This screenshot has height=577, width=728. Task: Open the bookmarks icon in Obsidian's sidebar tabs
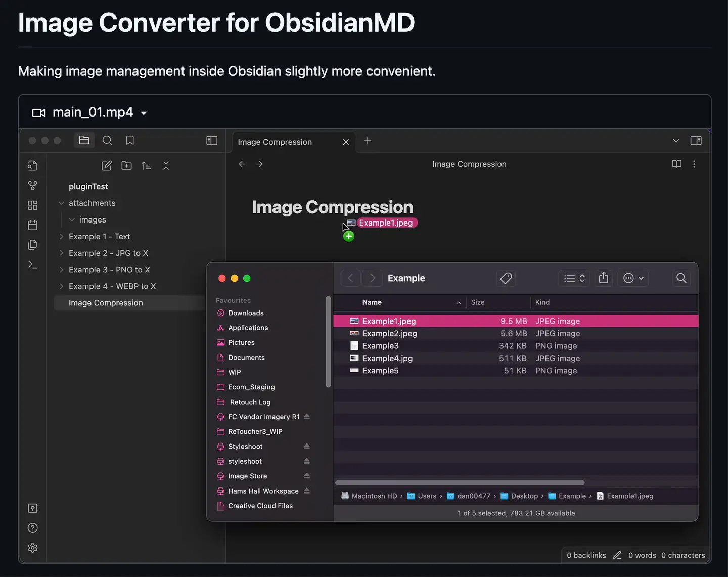pyautogui.click(x=130, y=140)
